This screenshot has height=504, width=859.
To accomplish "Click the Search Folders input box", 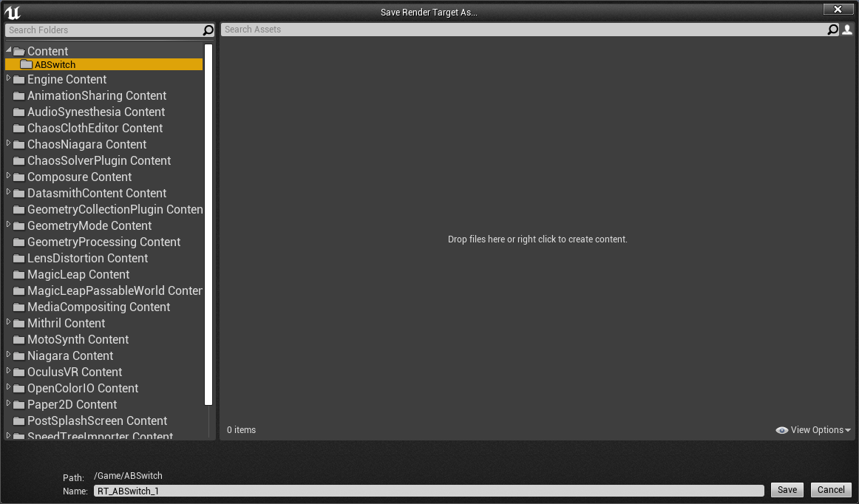I will coord(103,30).
